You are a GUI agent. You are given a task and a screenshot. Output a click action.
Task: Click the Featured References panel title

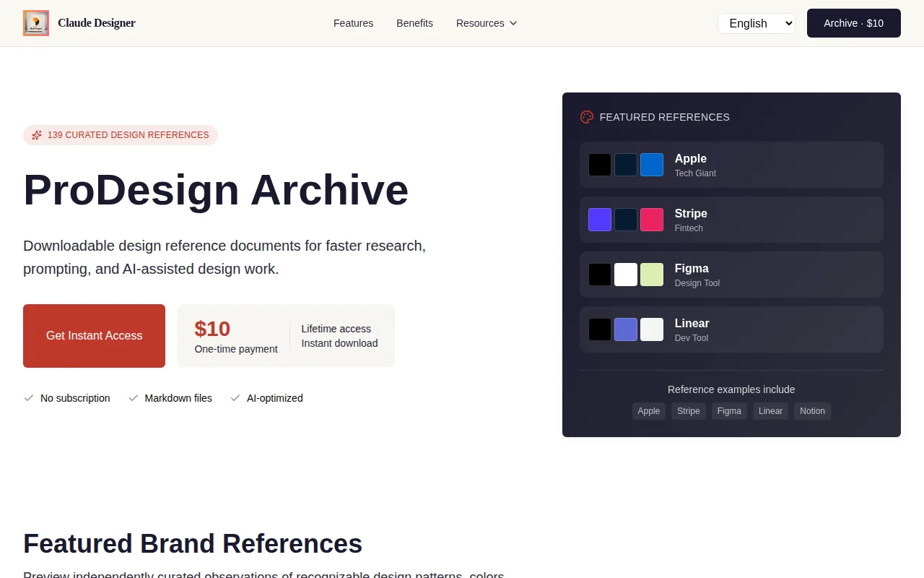click(x=665, y=117)
